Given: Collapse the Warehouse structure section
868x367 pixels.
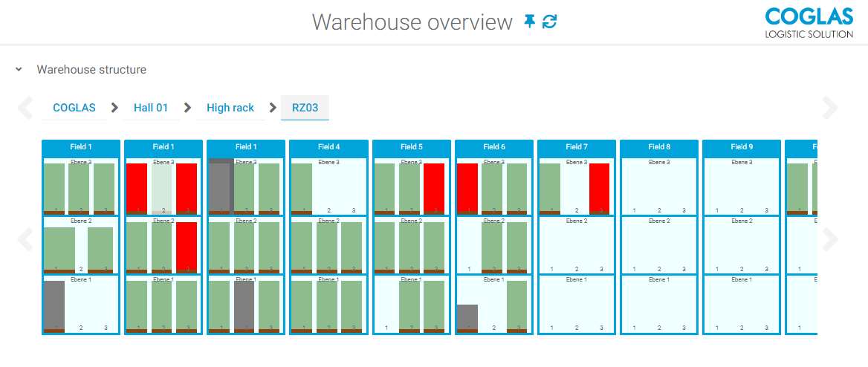Looking at the screenshot, I should (19, 70).
